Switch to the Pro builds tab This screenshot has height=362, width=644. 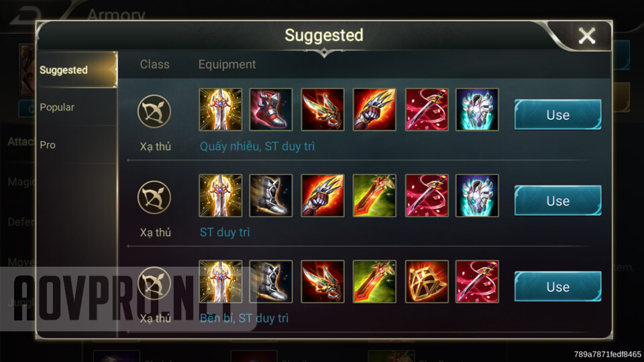tap(48, 145)
